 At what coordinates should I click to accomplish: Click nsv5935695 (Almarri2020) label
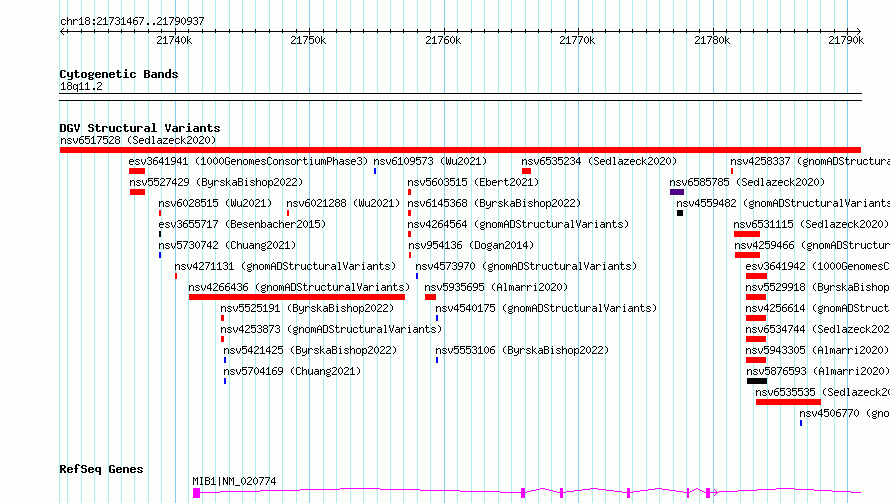pos(496,287)
